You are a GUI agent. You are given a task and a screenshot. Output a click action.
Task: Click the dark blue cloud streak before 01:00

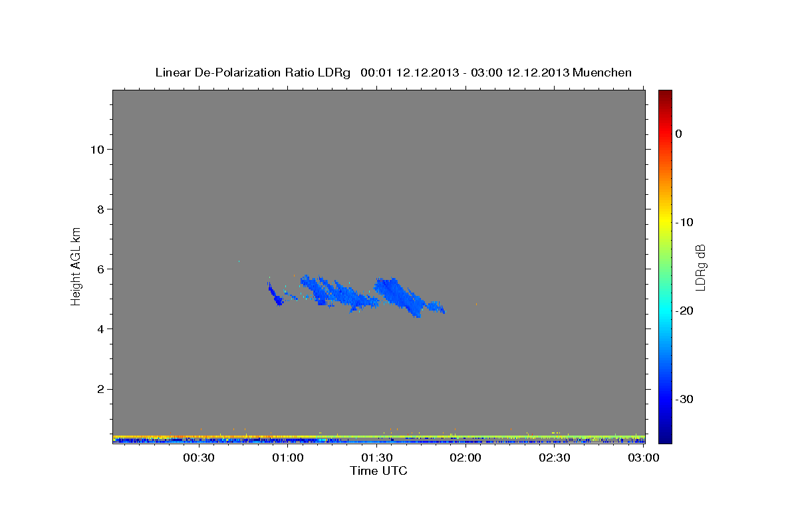pos(275,295)
